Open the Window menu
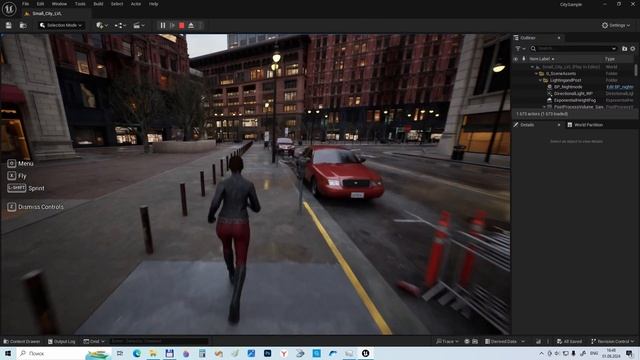This screenshot has width=640, height=360. point(59,4)
